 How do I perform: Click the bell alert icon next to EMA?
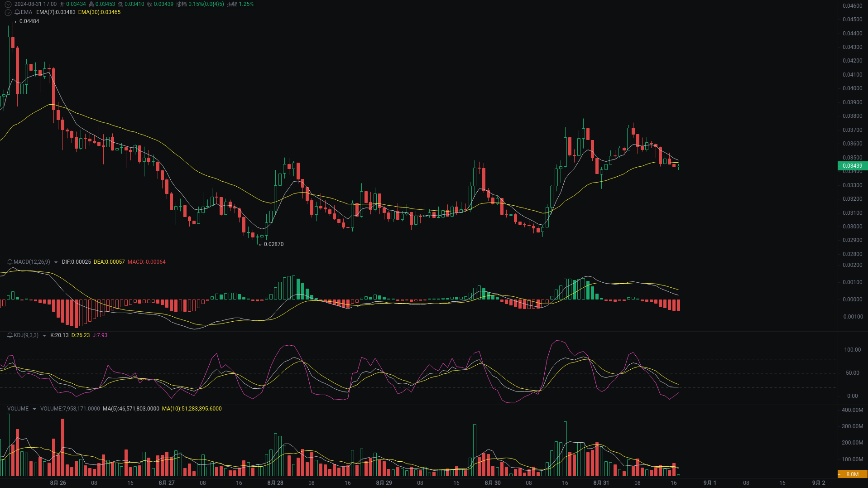click(16, 12)
